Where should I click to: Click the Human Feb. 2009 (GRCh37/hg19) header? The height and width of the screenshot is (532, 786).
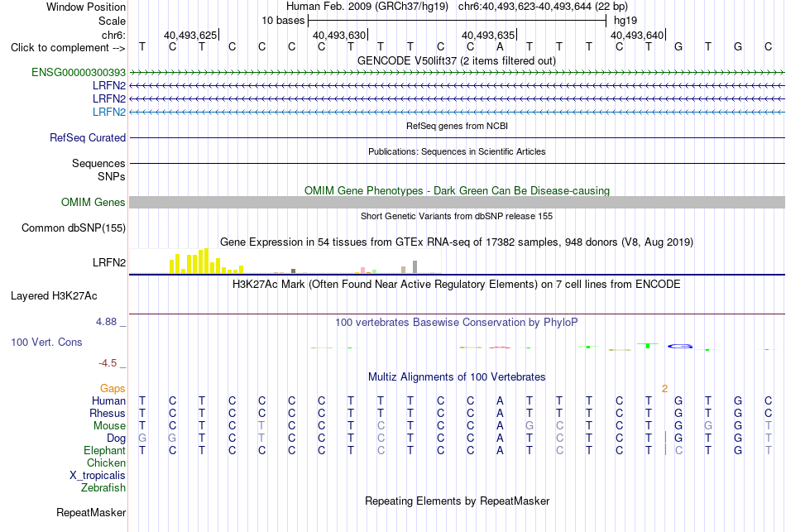(367, 7)
